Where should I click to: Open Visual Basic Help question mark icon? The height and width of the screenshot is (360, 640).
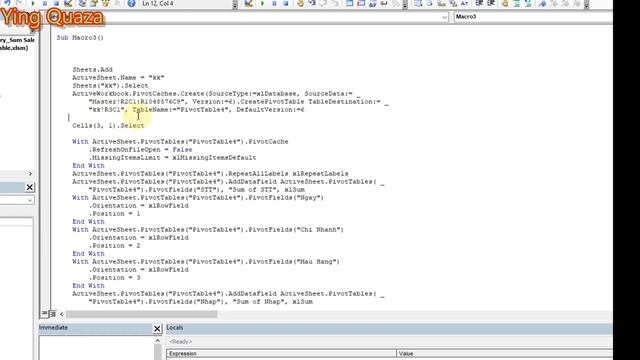point(131,3)
